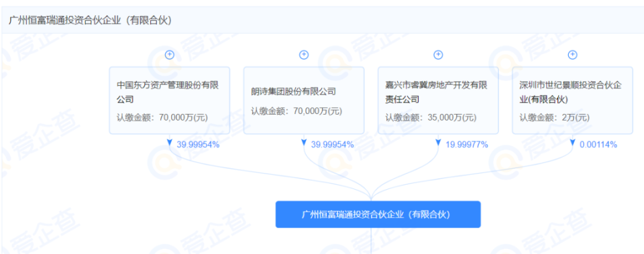Click 39.99954% below 朗诗集团 card

pyautogui.click(x=332, y=145)
